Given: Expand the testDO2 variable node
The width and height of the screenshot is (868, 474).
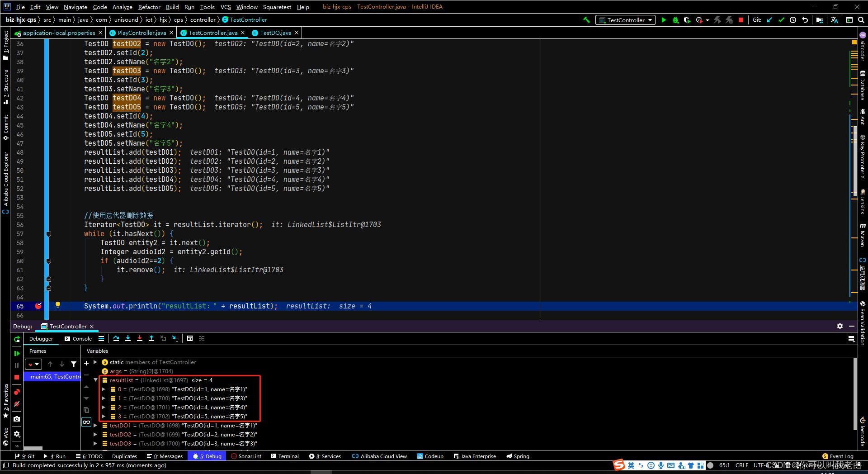Looking at the screenshot, I should [x=95, y=435].
